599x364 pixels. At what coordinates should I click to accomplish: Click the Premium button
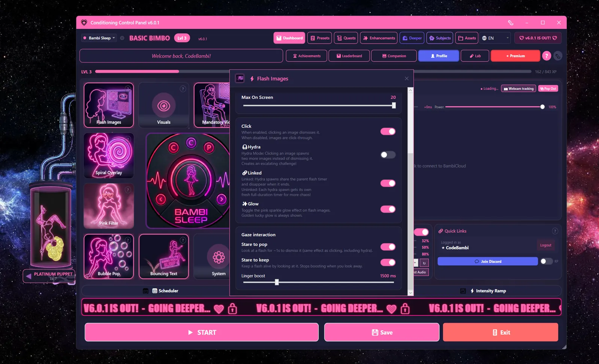[x=515, y=56]
